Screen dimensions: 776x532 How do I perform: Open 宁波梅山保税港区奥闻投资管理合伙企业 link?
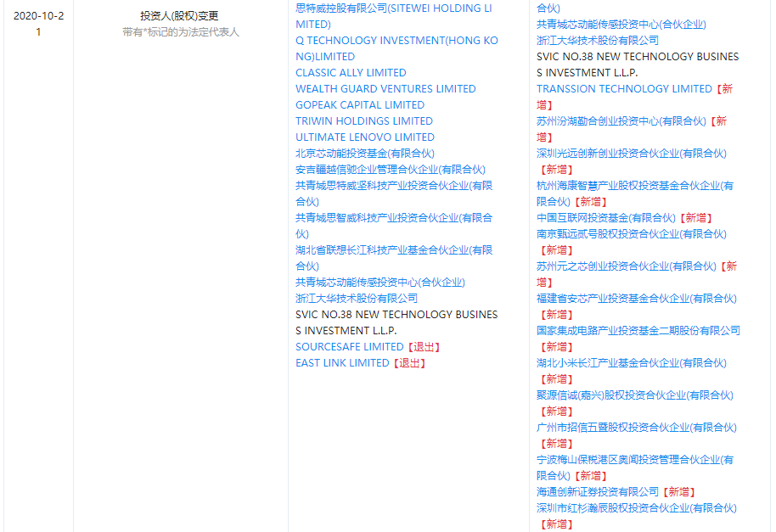(x=635, y=468)
